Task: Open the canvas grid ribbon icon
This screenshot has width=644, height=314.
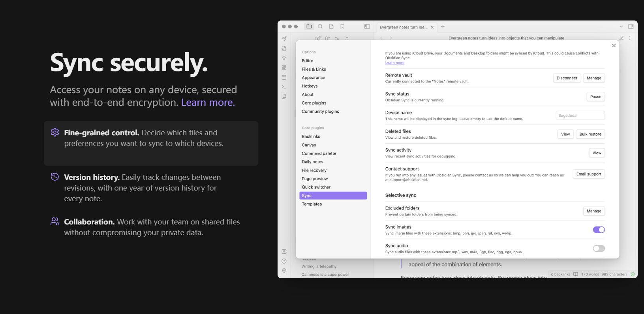Action: pos(284,67)
